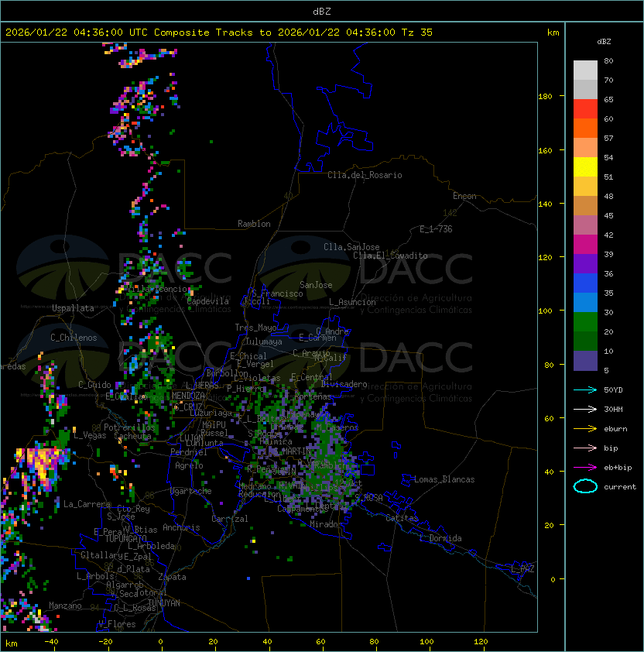Pick the slate-purple legend swatch above 5

coord(585,361)
